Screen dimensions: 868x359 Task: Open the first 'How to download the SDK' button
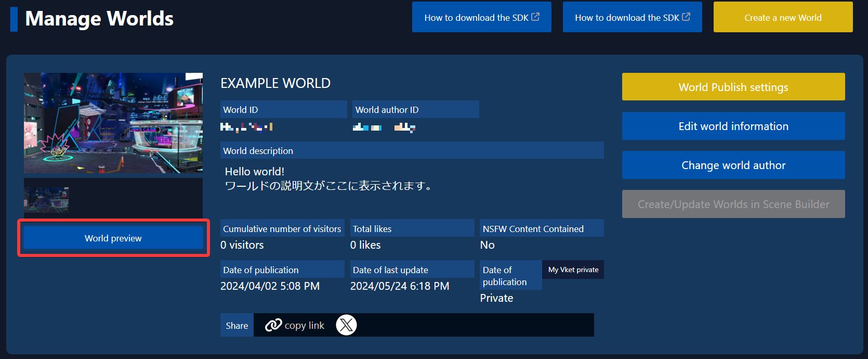(481, 17)
